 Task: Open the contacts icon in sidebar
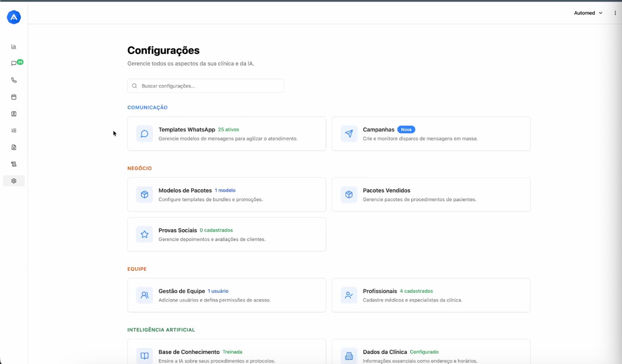coord(14,114)
